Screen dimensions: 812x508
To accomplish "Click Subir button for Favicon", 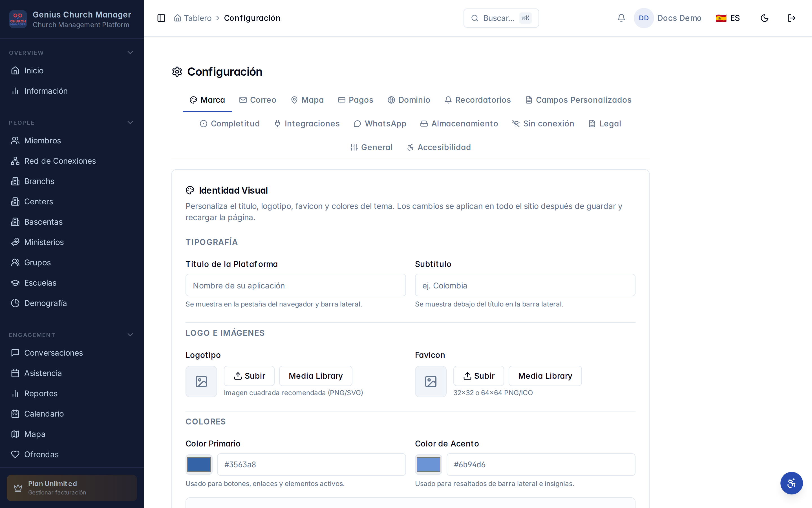I will tap(478, 376).
